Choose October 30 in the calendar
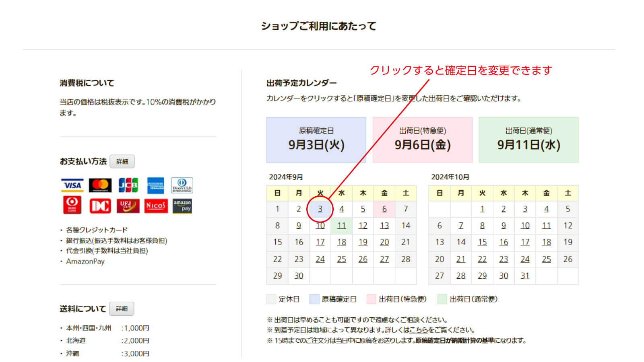Screen dimensions: 644x362 point(504,276)
